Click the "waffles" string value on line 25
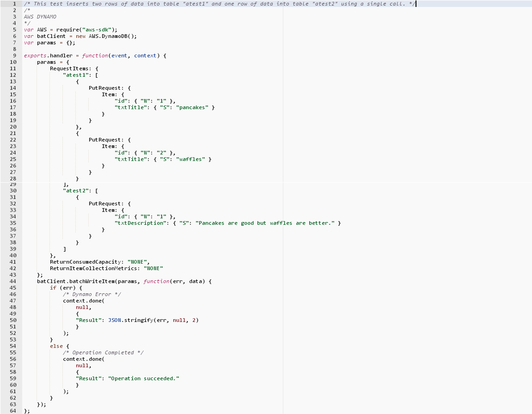The image size is (532, 414). (x=191, y=159)
